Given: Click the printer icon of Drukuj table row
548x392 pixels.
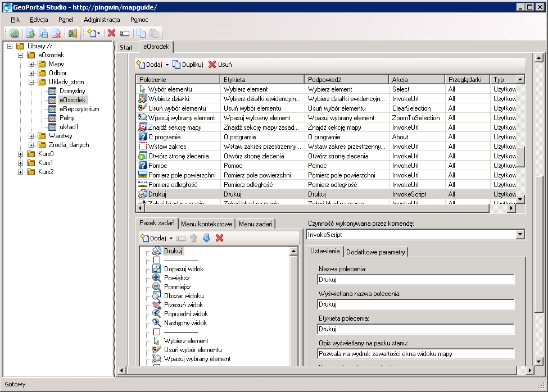Looking at the screenshot, I should (143, 194).
